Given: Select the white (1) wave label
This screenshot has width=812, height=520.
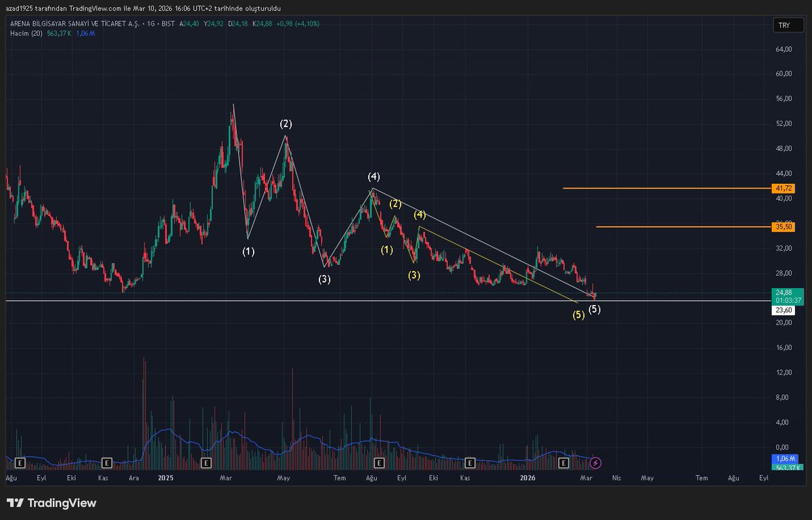Looking at the screenshot, I should coord(249,251).
